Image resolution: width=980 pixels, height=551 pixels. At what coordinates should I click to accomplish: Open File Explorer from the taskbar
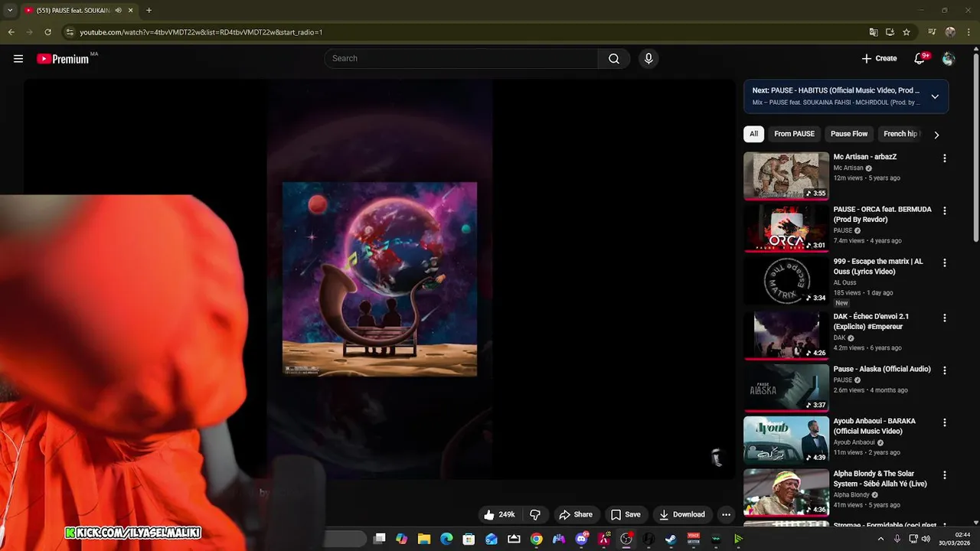coord(424,539)
